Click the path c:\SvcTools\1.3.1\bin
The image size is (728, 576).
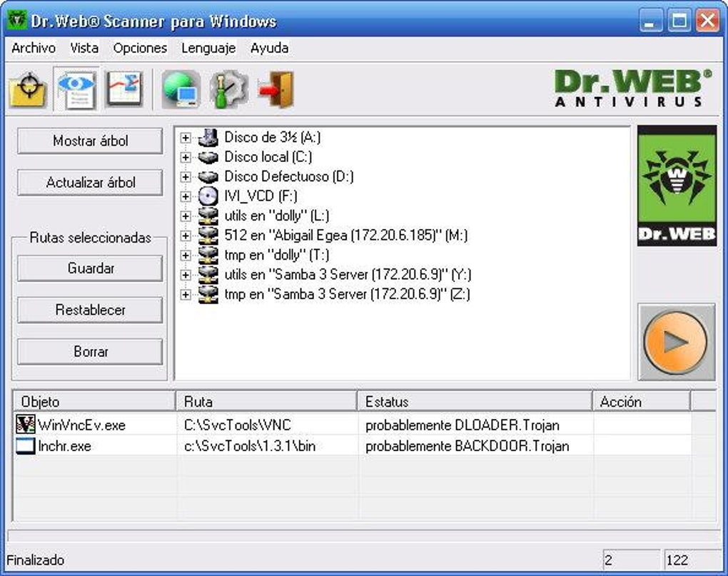coord(250,446)
